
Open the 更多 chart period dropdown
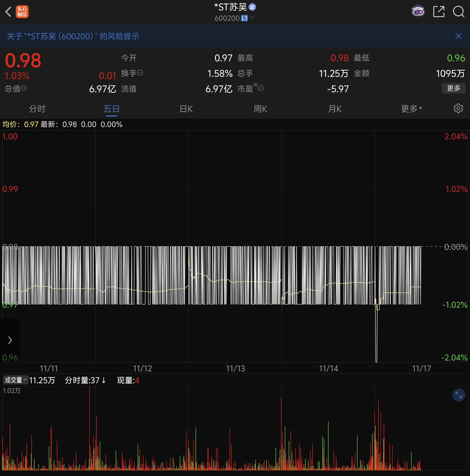(x=411, y=108)
